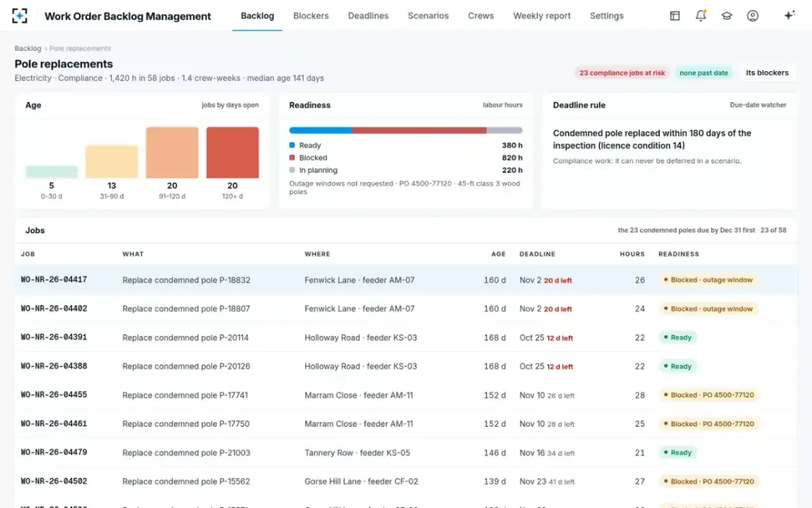
Task: Click the none past date badge
Action: [704, 72]
